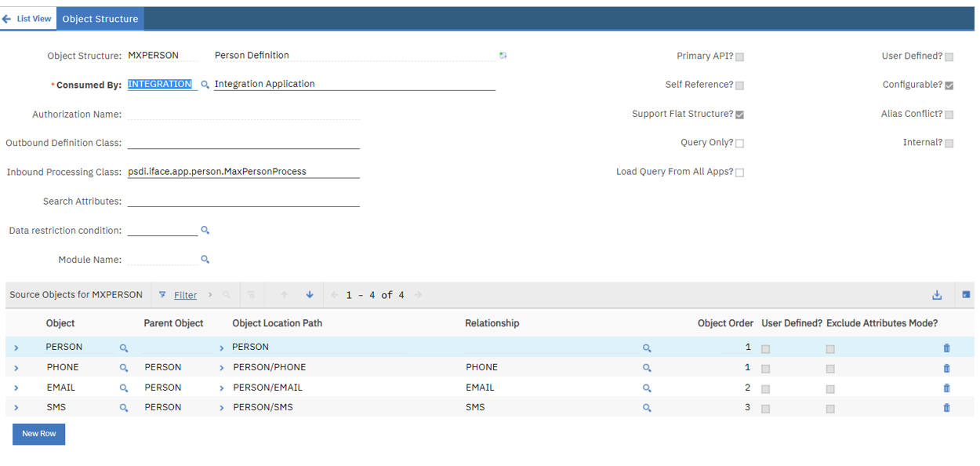This screenshot has height=466, width=980.
Task: Move the selected row down with the arrow
Action: tap(310, 294)
